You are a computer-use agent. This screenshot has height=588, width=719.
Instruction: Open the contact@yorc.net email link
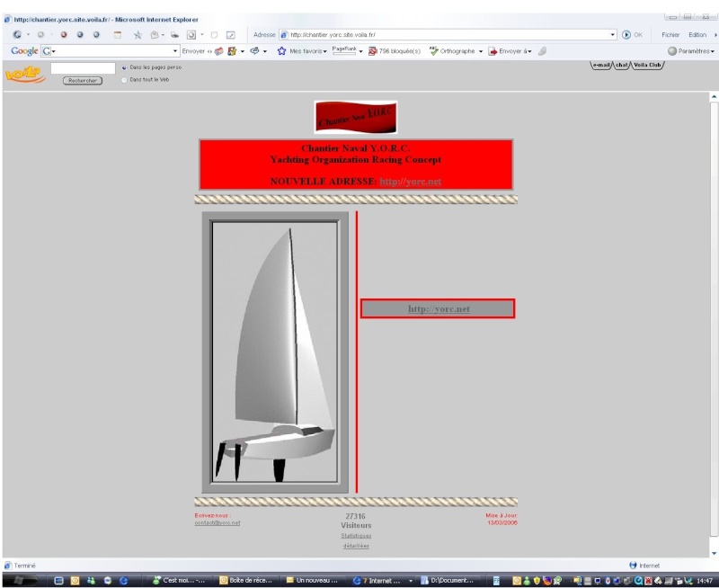click(217, 523)
